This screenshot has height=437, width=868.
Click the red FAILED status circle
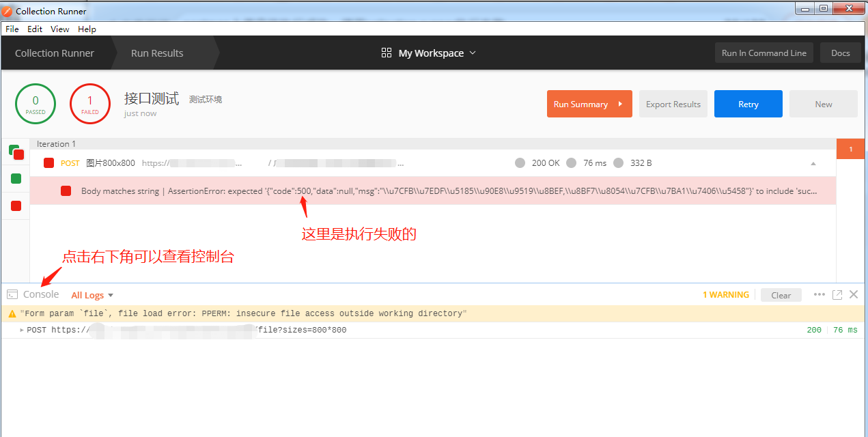pos(90,104)
